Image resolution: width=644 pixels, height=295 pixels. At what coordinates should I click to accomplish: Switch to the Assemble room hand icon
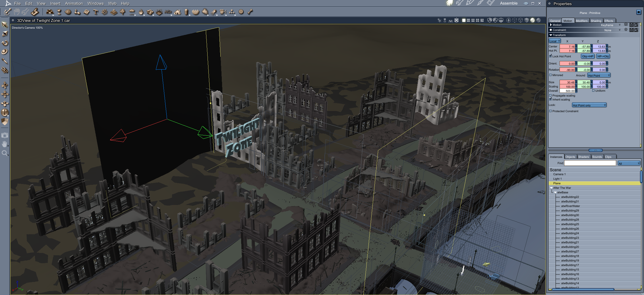[x=450, y=3]
